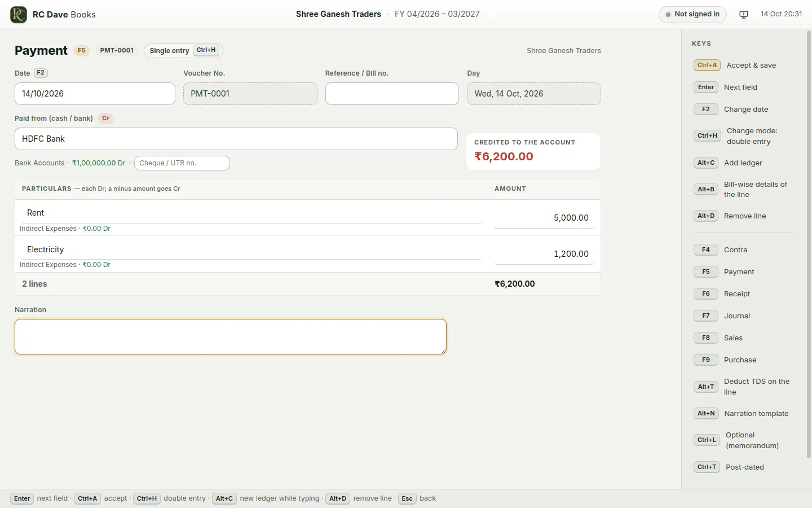Click Accept & save in Keys panel
The image size is (812, 508).
pos(744,65)
